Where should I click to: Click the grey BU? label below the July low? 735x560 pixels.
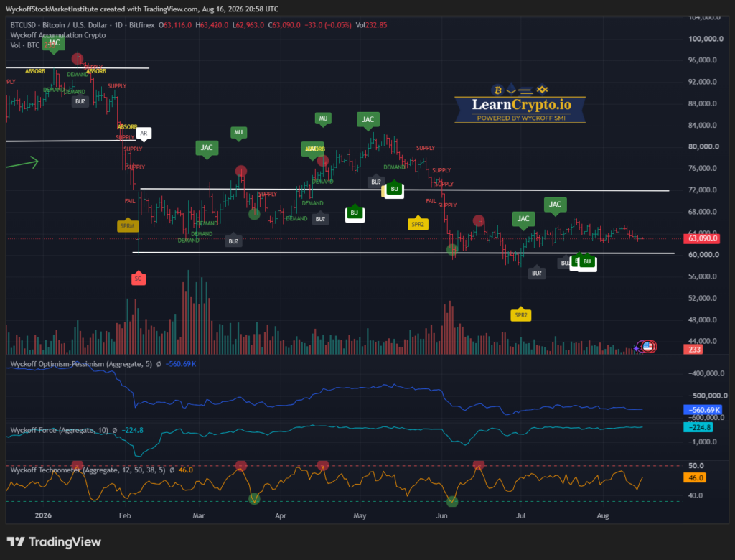click(537, 273)
